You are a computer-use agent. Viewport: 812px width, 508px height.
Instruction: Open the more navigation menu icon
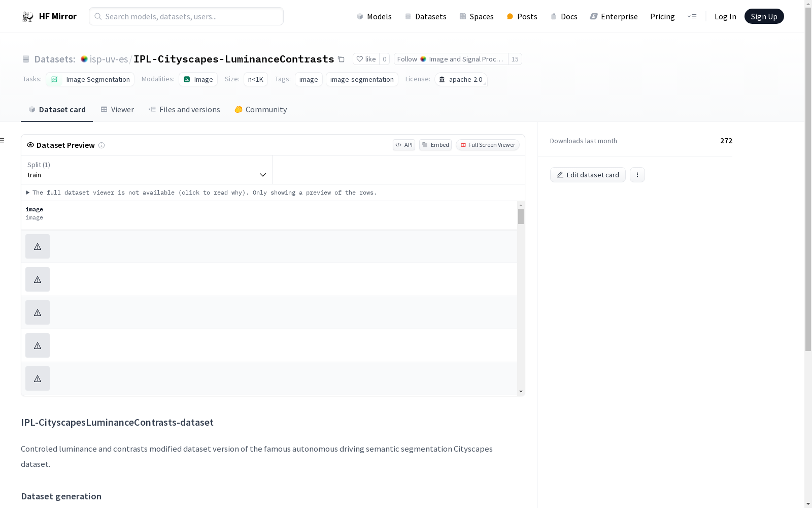coord(692,16)
